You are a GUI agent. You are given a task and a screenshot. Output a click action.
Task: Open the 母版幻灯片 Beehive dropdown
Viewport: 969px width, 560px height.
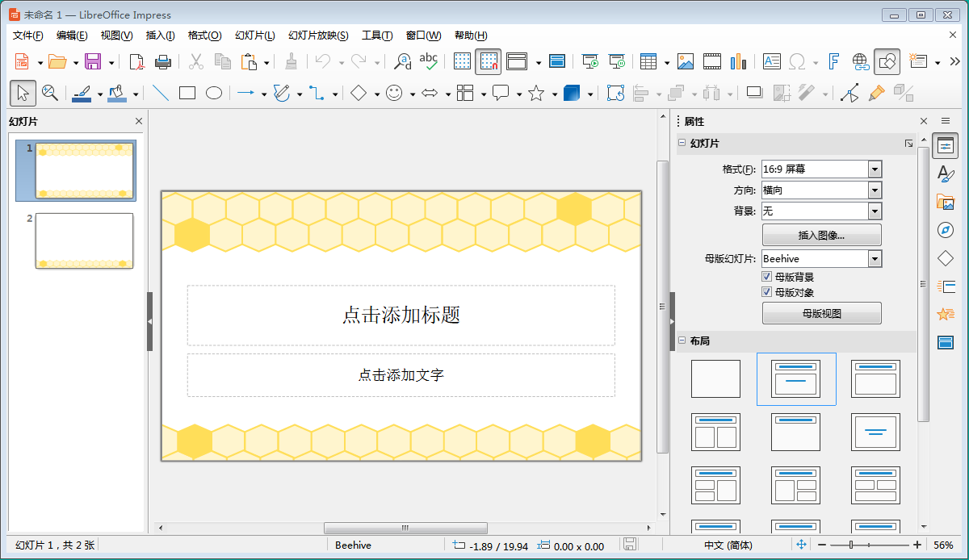(x=875, y=259)
